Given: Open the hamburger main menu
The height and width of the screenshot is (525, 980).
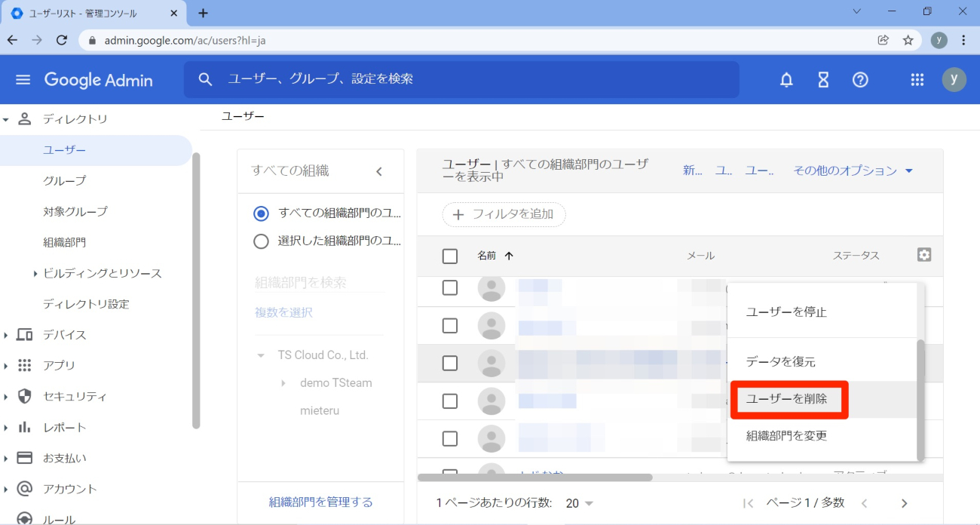Looking at the screenshot, I should [23, 80].
